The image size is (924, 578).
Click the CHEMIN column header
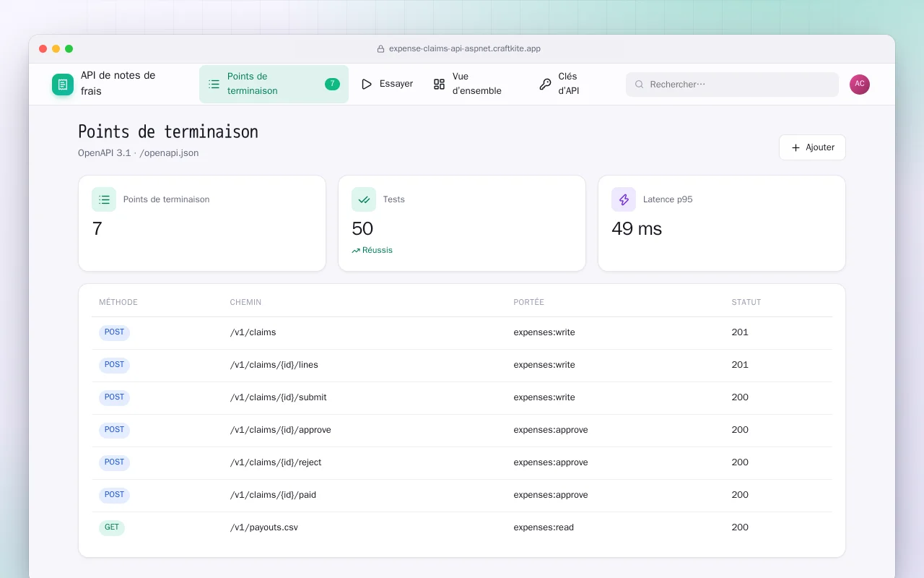(245, 303)
